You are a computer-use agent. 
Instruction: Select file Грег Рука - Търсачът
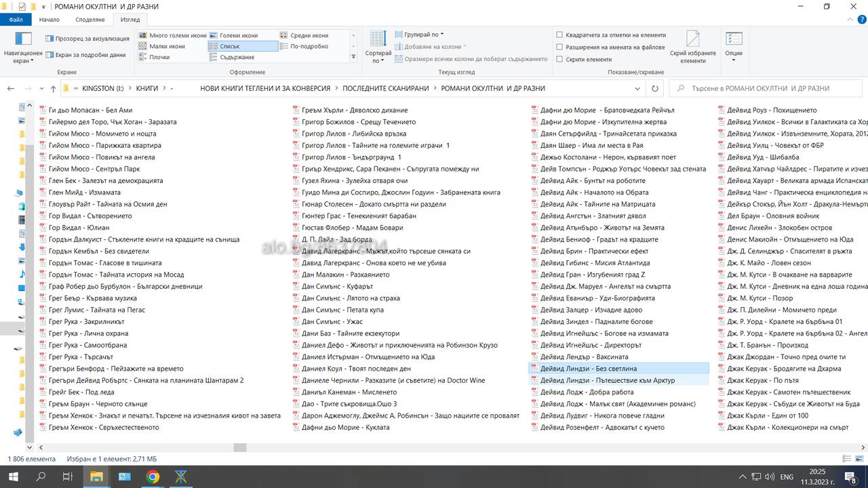pyautogui.click(x=81, y=357)
